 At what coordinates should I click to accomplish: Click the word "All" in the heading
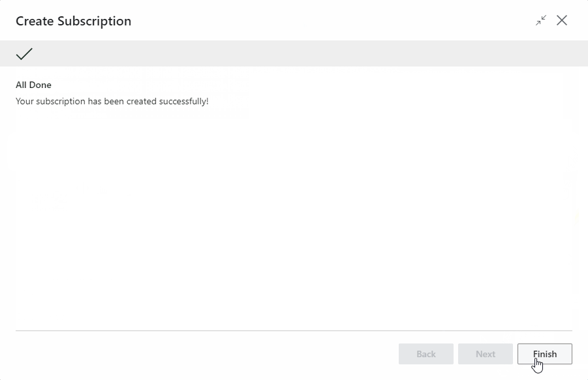[x=21, y=85]
